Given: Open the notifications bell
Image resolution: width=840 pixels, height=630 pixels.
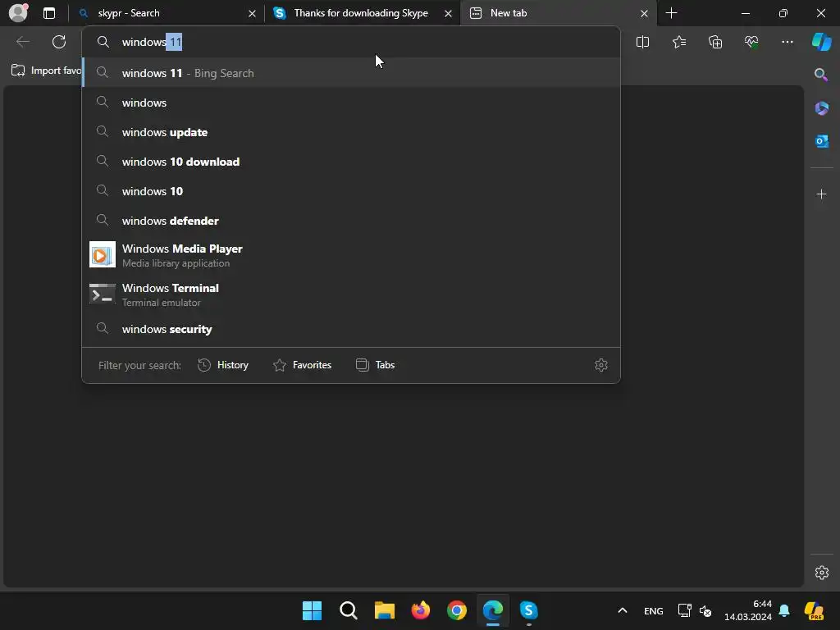Looking at the screenshot, I should [x=784, y=610].
